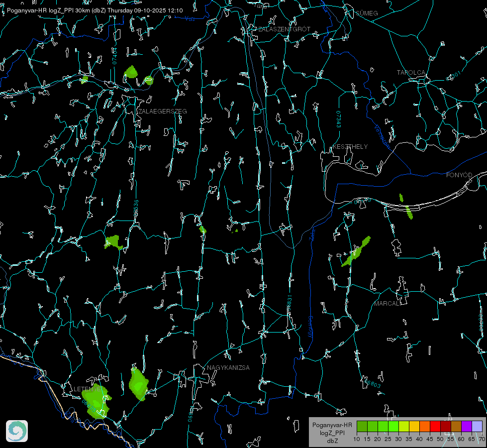487x448 pixels.
Task: Select the light lavender 65-70 dBZ swatch
Action: pyautogui.click(x=477, y=426)
